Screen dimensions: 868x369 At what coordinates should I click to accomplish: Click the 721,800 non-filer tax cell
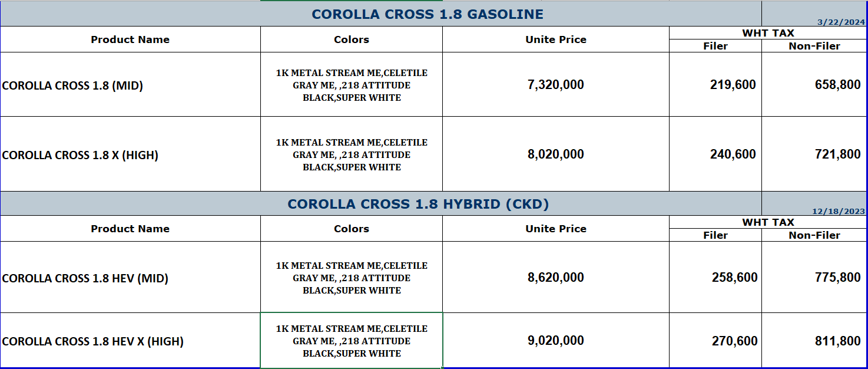(837, 154)
